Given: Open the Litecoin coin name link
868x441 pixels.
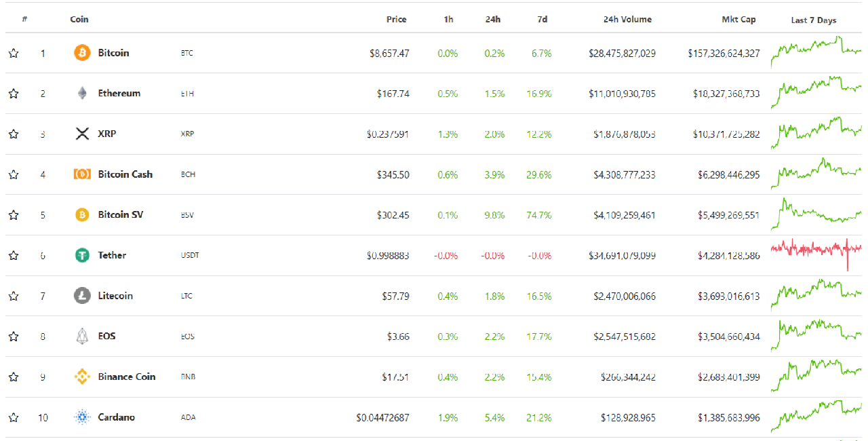Looking at the screenshot, I should pyautogui.click(x=115, y=296).
